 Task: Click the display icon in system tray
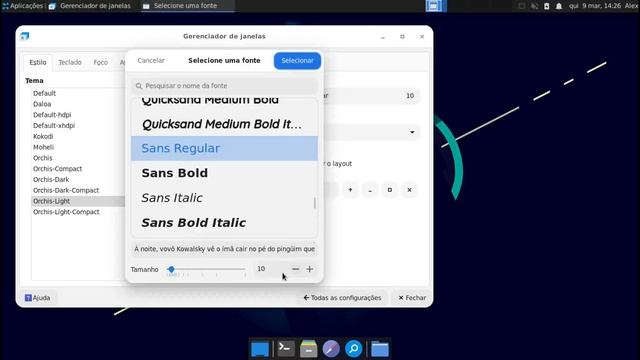click(522, 6)
